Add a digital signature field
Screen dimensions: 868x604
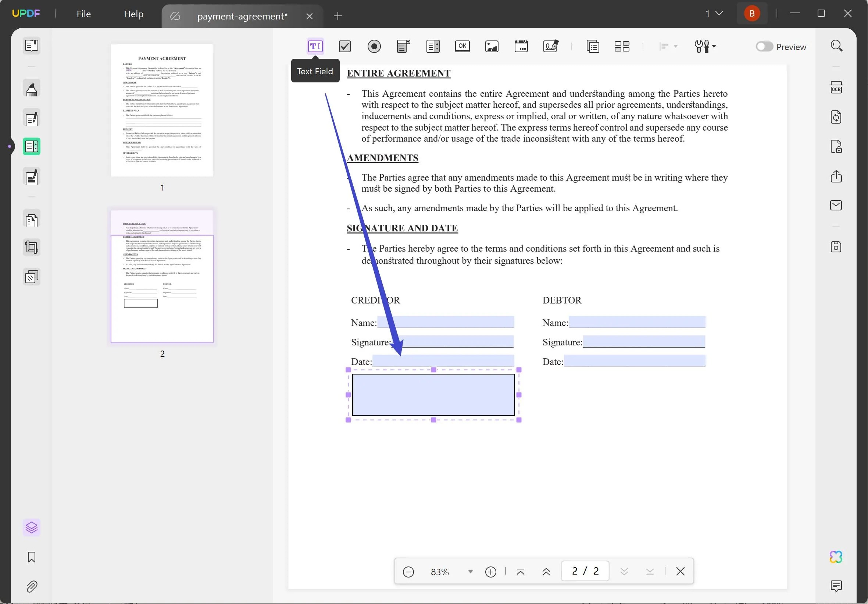pyautogui.click(x=550, y=46)
